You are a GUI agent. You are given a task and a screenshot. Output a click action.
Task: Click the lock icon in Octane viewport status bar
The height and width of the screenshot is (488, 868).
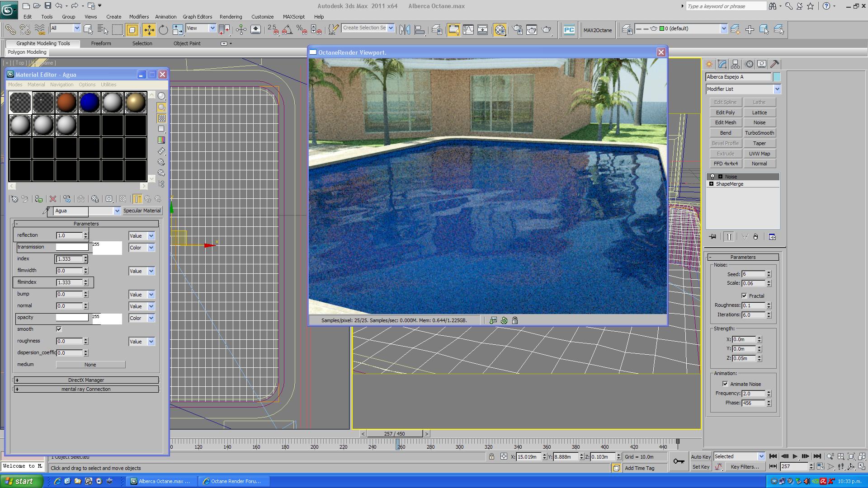(514, 320)
